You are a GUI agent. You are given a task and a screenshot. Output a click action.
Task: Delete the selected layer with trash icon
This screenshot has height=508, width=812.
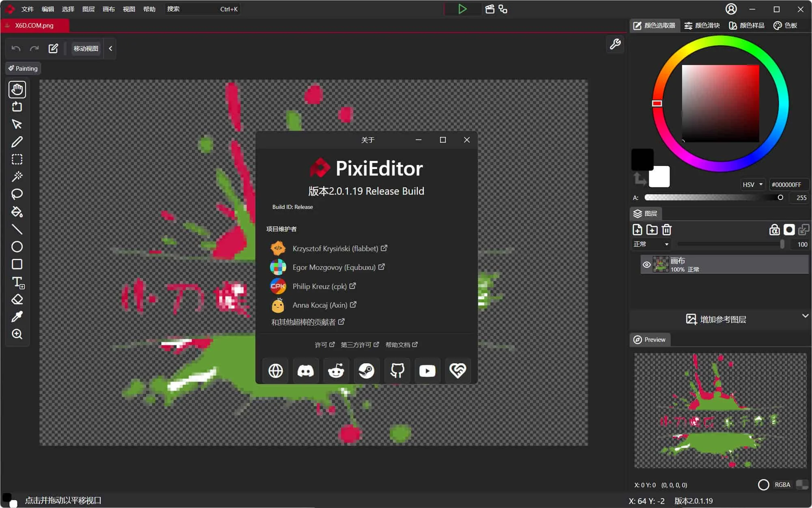tap(666, 230)
